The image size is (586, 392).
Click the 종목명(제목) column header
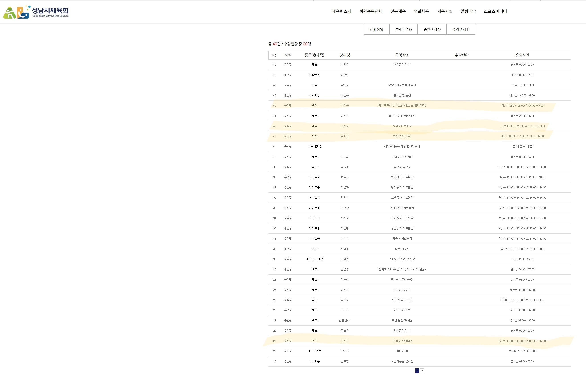(x=315, y=55)
